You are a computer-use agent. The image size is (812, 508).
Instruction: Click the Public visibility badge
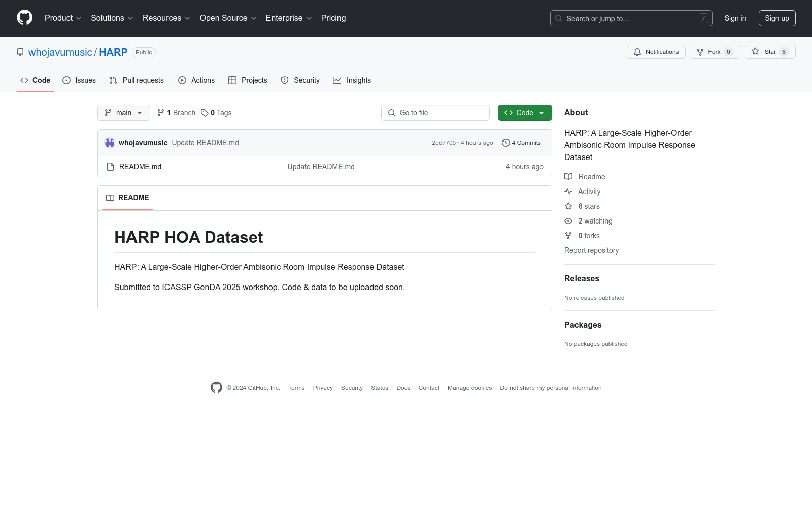pos(144,52)
